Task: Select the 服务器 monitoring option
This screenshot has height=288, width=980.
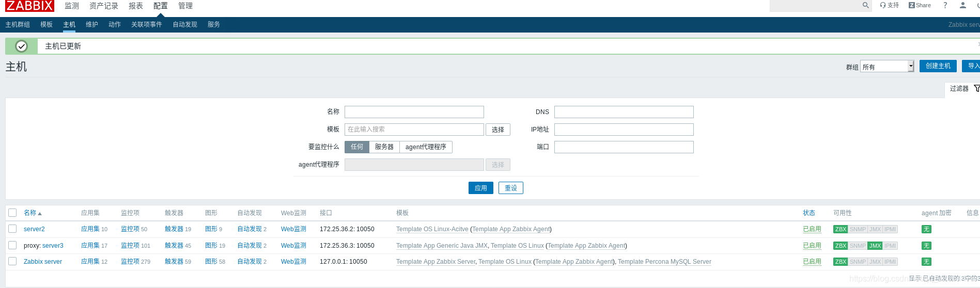Action: click(384, 147)
